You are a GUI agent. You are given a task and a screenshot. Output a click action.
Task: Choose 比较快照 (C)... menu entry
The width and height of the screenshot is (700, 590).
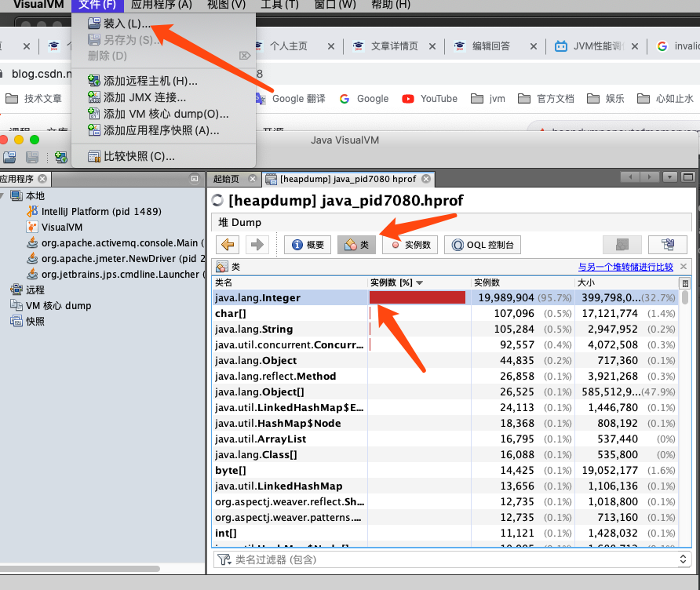163,156
